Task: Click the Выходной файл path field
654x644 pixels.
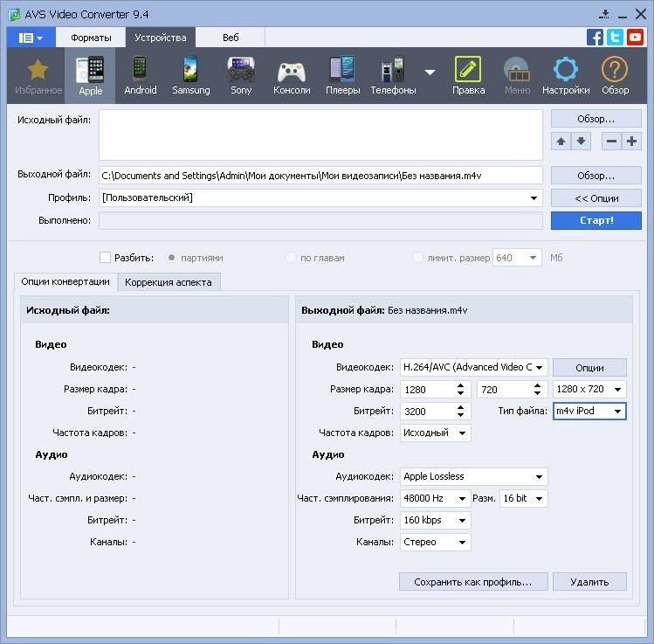Action: pos(320,176)
